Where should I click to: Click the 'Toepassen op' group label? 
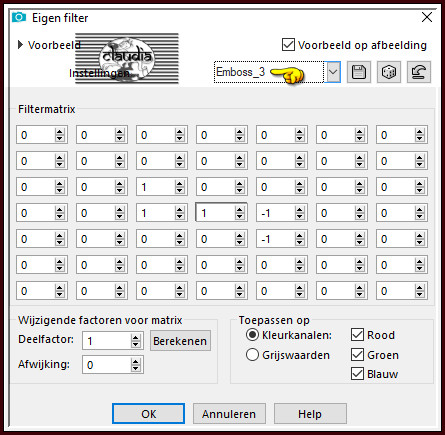pyautogui.click(x=274, y=320)
